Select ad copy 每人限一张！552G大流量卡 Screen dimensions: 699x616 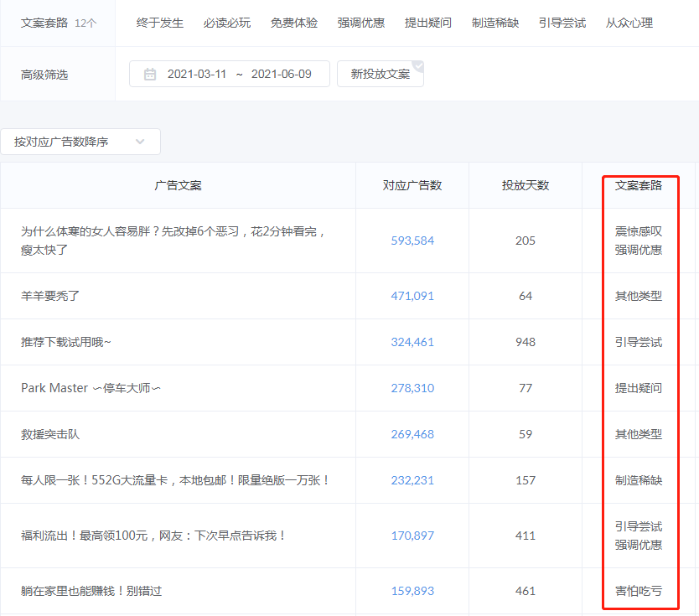point(174,480)
